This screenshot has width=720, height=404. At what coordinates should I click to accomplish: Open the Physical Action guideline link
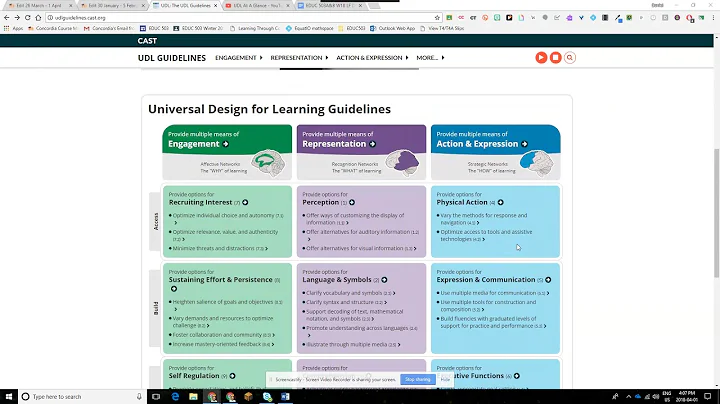pyautogui.click(x=462, y=202)
